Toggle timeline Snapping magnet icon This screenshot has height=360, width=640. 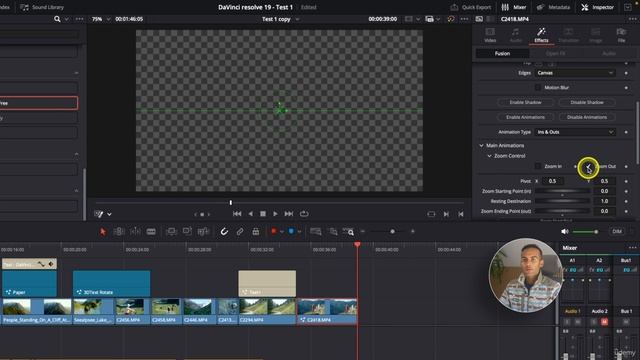(x=224, y=231)
